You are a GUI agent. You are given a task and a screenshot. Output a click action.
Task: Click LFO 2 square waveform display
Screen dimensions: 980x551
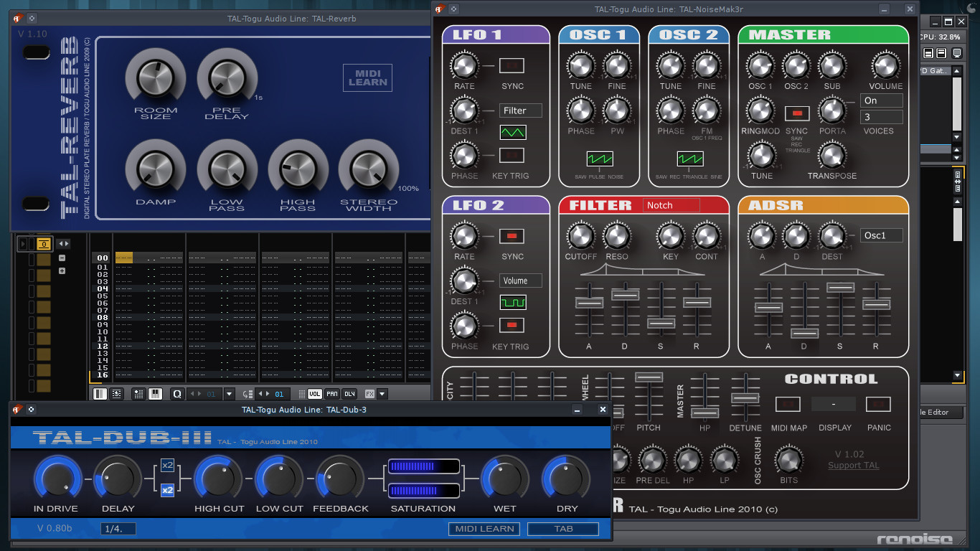pos(513,303)
